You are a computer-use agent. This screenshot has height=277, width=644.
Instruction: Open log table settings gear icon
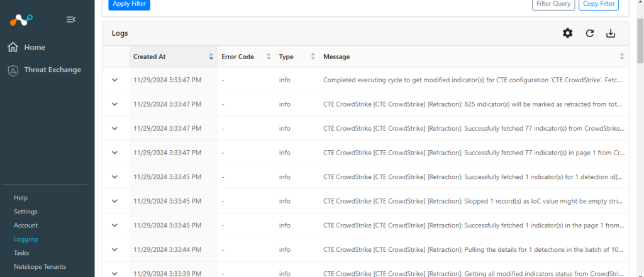click(568, 34)
